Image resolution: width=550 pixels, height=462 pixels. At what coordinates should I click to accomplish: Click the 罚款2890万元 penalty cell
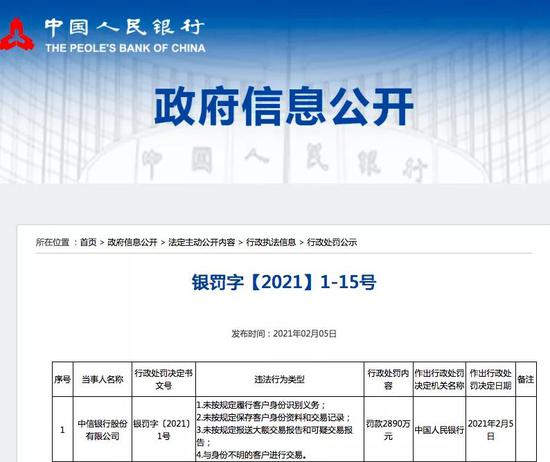coord(388,430)
